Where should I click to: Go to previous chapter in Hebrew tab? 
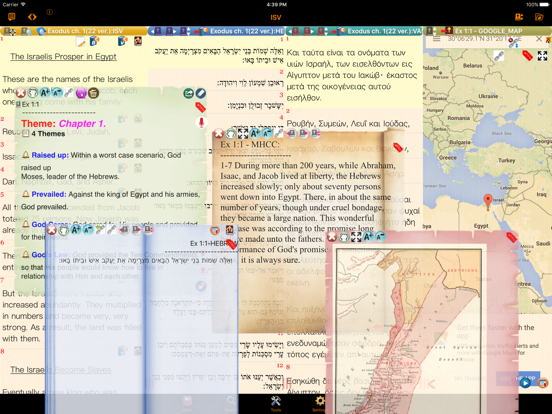pos(155,31)
